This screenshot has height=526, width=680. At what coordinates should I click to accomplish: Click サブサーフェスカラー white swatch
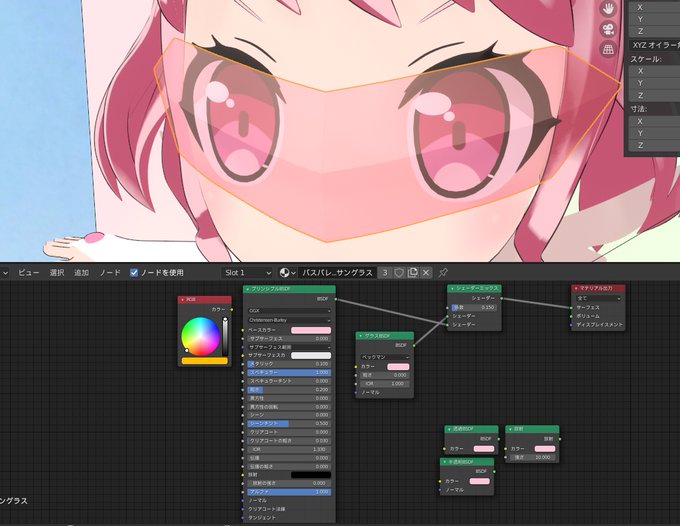pos(311,356)
